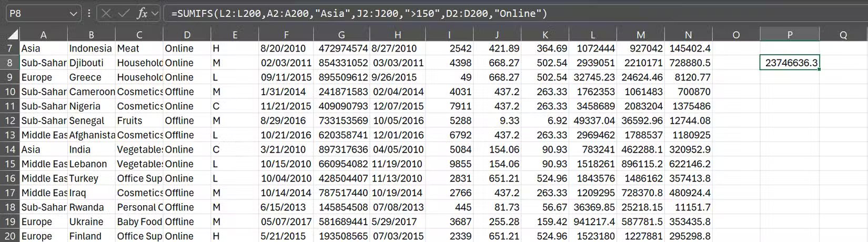The width and height of the screenshot is (868, 242).
Task: Click the profit cell 1375486
Action: coord(689,106)
